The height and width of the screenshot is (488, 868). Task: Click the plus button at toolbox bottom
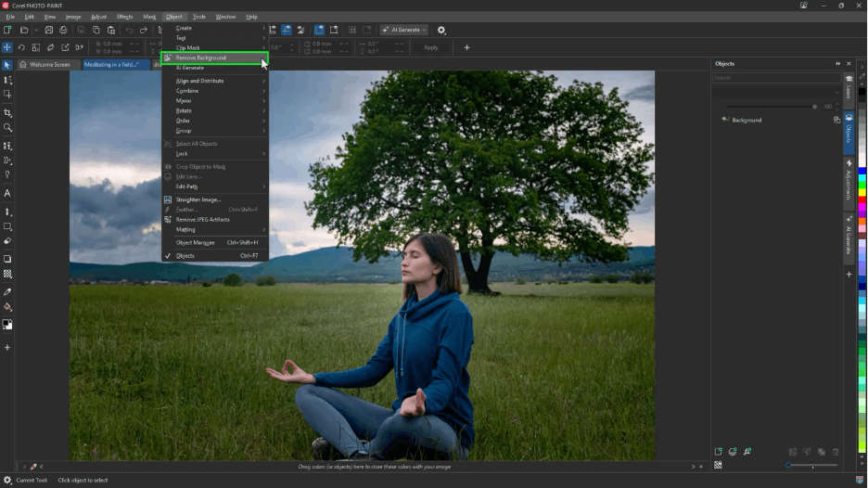click(7, 348)
